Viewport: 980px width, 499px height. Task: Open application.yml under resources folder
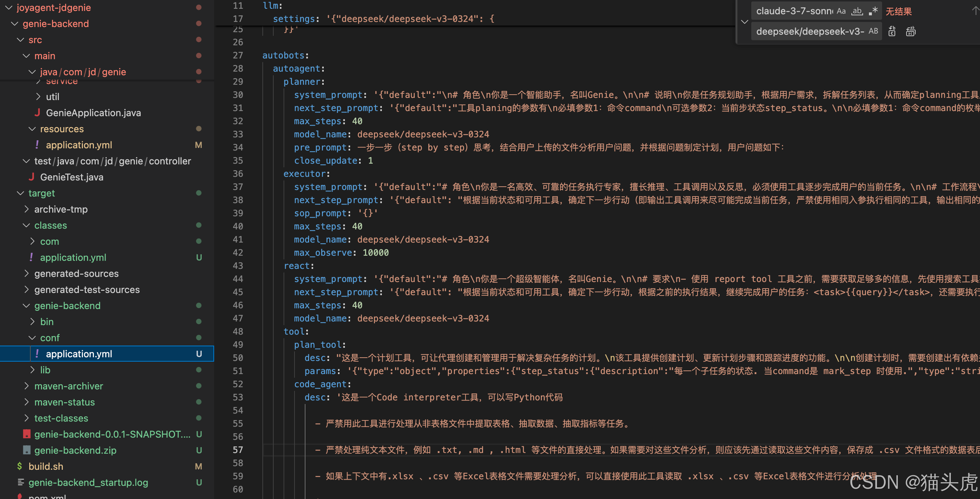[79, 145]
